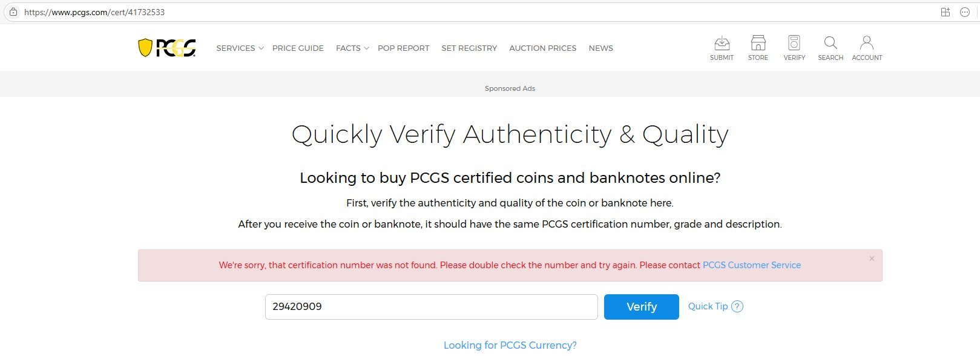The height and width of the screenshot is (356, 980).
Task: Follow the PCGS Customer Service link
Action: (x=751, y=265)
